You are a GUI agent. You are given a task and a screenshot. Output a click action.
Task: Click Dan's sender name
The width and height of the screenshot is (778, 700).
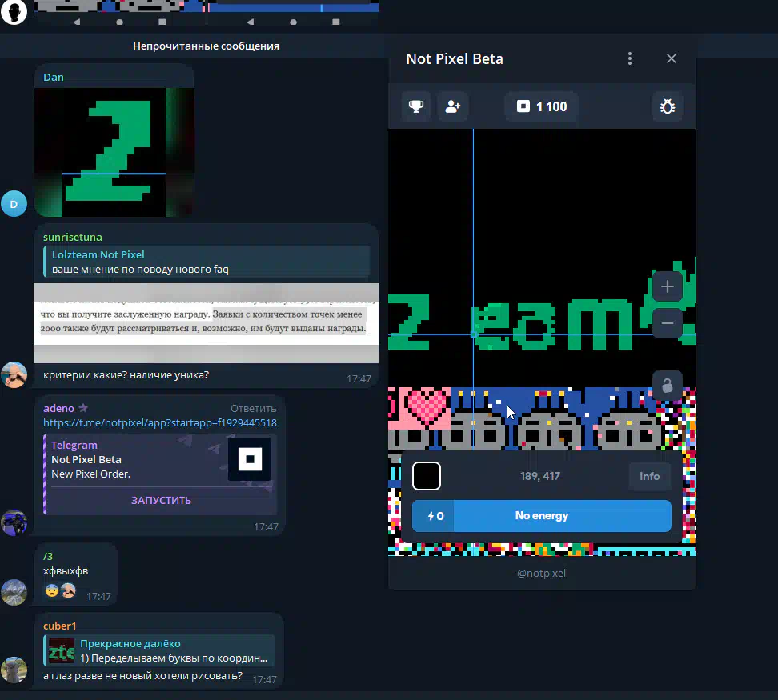point(54,77)
